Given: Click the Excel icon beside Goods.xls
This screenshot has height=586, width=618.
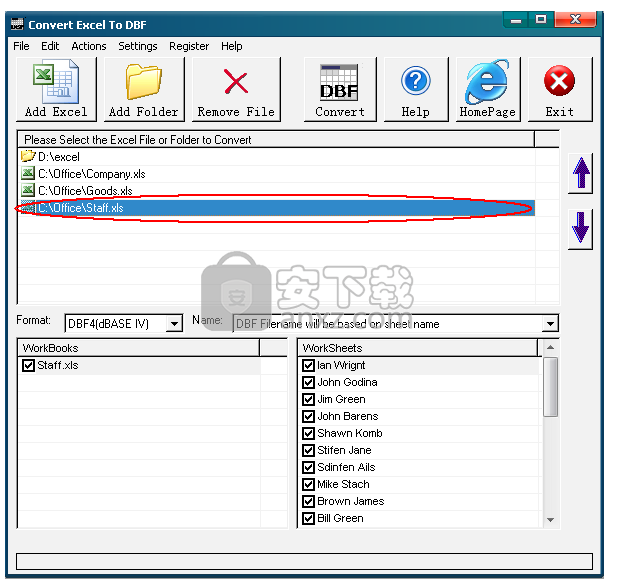Looking at the screenshot, I should (28, 190).
